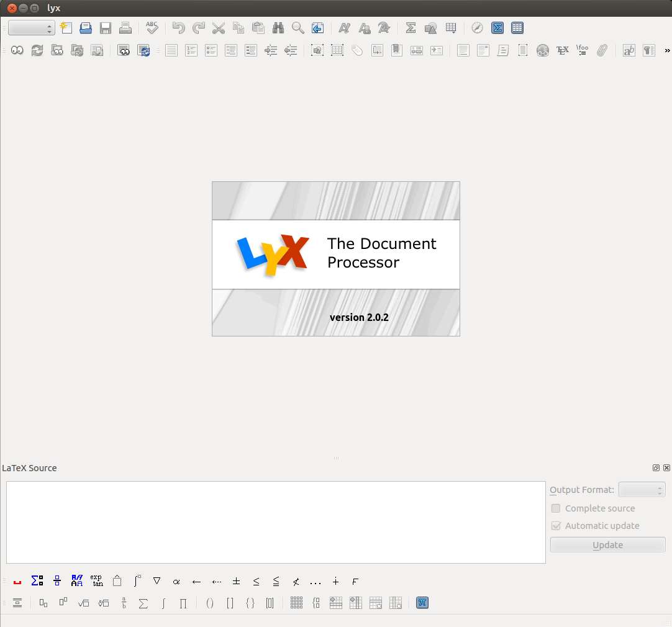The image size is (672, 627).
Task: Toggle the Complete source checkbox
Action: [x=556, y=508]
